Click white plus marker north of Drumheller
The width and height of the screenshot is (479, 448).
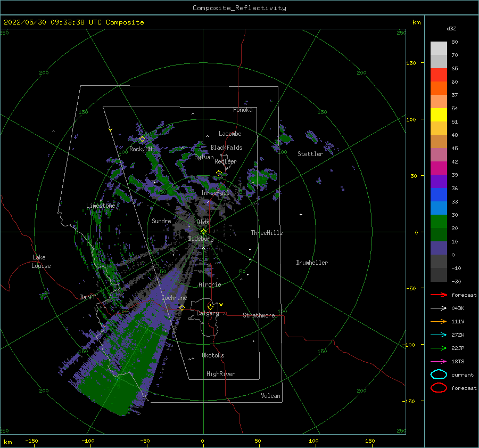301,214
